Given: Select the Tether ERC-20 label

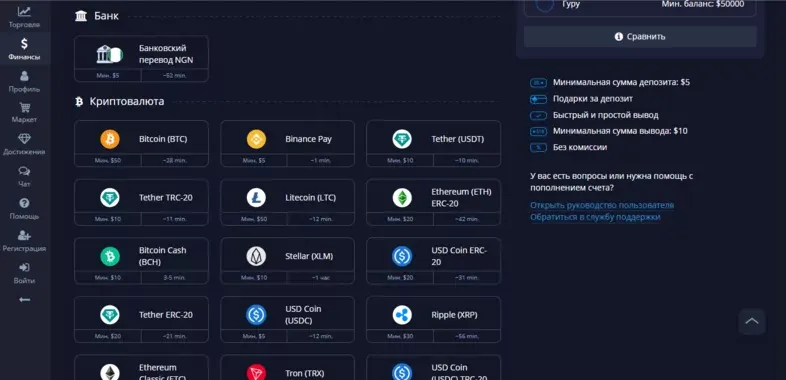Looking at the screenshot, I should pyautogui.click(x=165, y=315).
